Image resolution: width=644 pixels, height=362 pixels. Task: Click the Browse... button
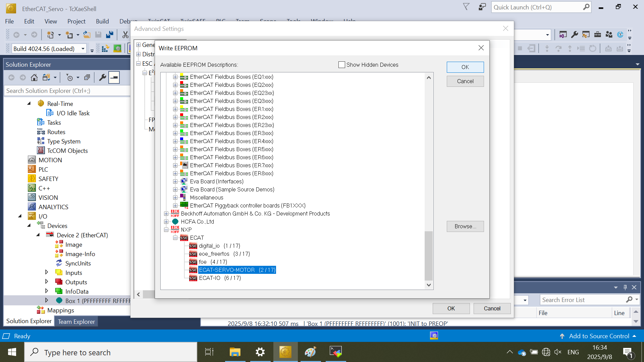pos(465,226)
